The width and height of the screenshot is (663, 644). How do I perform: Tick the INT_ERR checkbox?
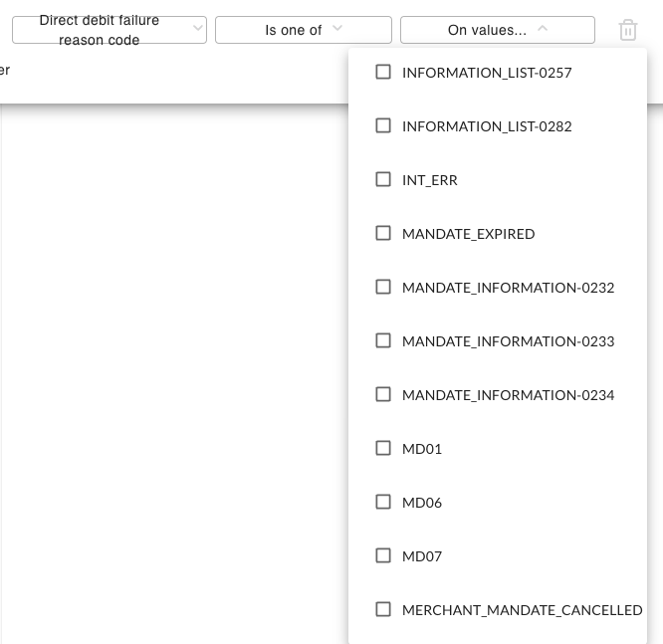coord(383,179)
